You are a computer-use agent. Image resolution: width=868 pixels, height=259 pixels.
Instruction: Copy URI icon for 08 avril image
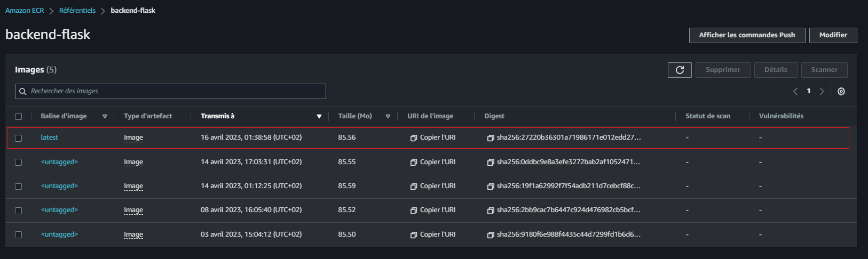[413, 211]
